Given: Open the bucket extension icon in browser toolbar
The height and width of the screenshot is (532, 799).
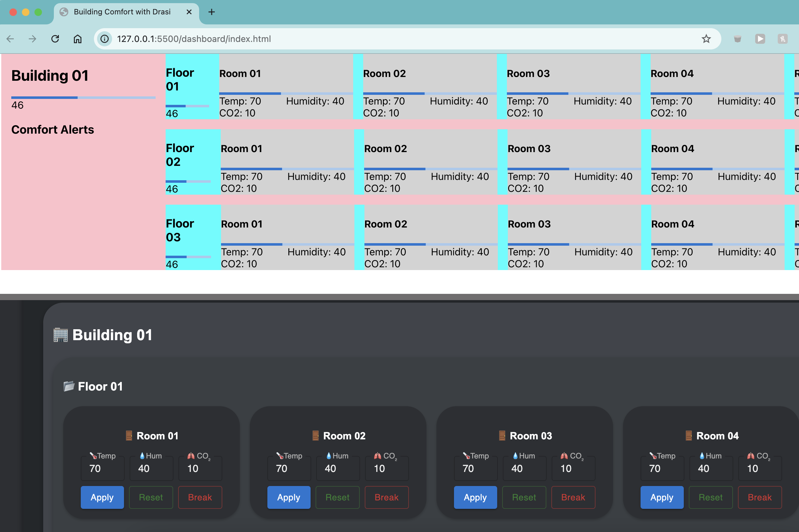Looking at the screenshot, I should coord(737,39).
